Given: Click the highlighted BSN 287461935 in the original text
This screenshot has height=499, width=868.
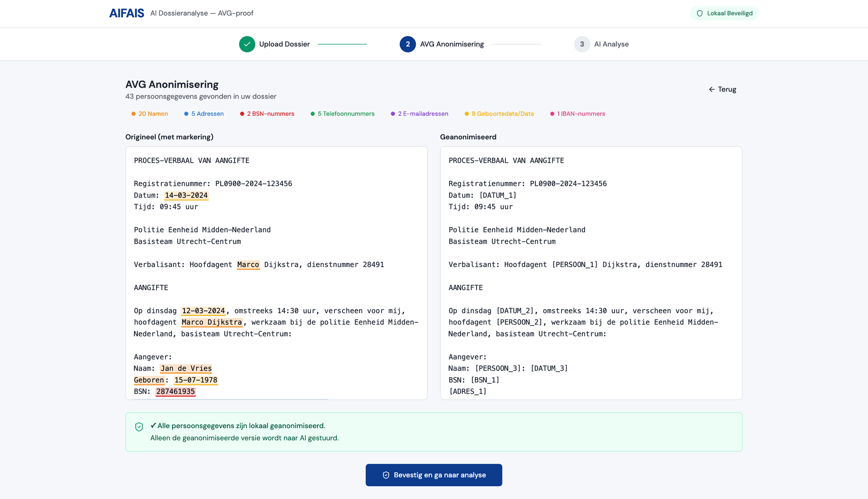Looking at the screenshot, I should click(x=175, y=391).
